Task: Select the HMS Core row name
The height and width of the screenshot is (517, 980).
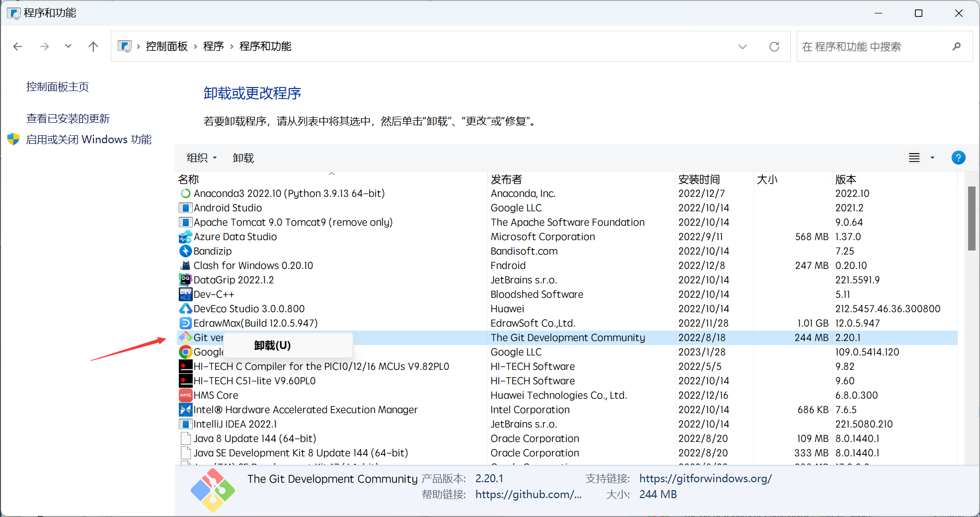Action: 216,395
